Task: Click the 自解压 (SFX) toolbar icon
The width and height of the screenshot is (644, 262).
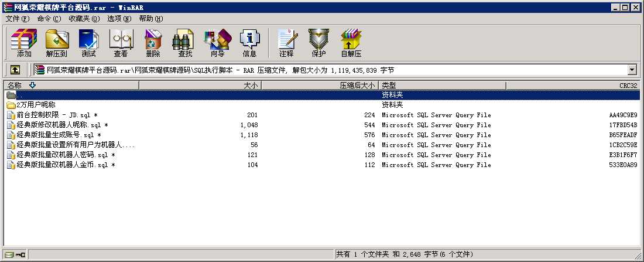Action: [x=351, y=43]
